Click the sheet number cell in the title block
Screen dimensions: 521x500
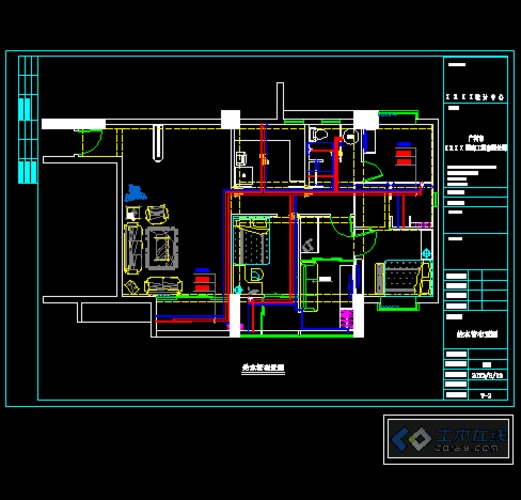(x=486, y=396)
